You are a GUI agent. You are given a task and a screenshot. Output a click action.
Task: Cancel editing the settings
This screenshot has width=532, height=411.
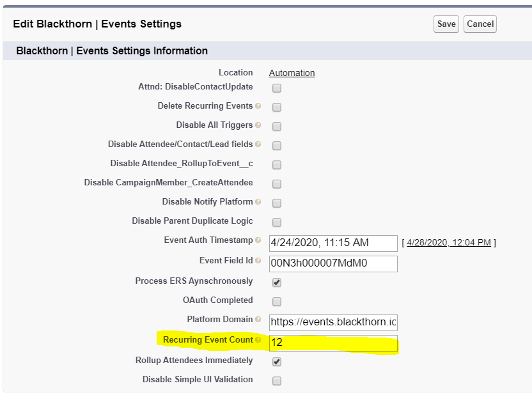tap(480, 24)
